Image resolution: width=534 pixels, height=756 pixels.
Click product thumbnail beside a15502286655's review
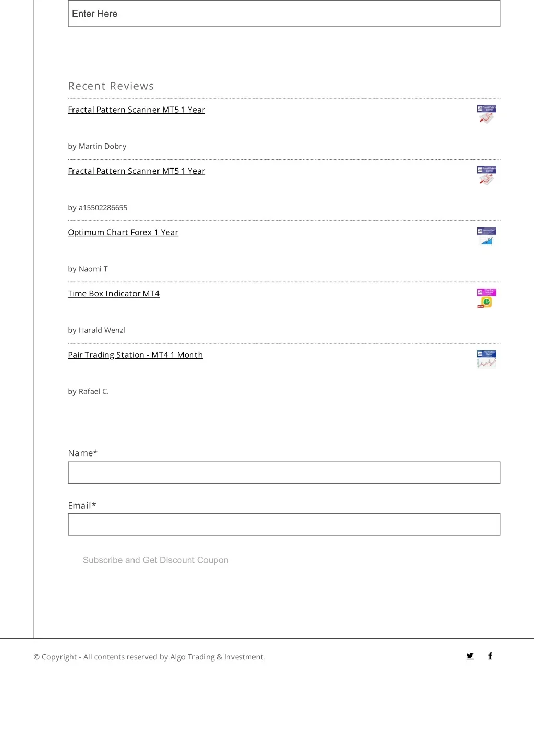coord(487,175)
